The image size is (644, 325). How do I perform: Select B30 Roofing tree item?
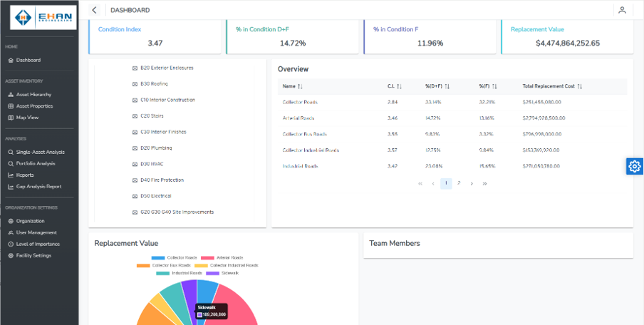(x=154, y=84)
